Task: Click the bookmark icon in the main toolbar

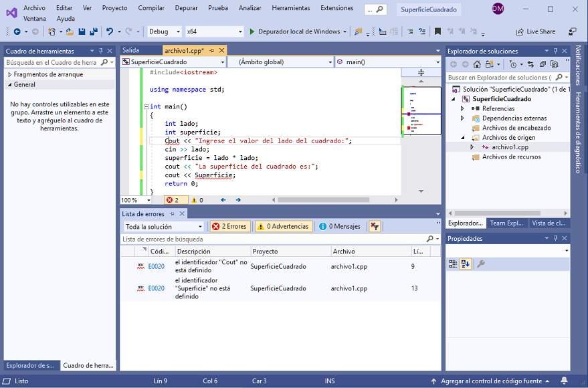Action: click(437, 31)
